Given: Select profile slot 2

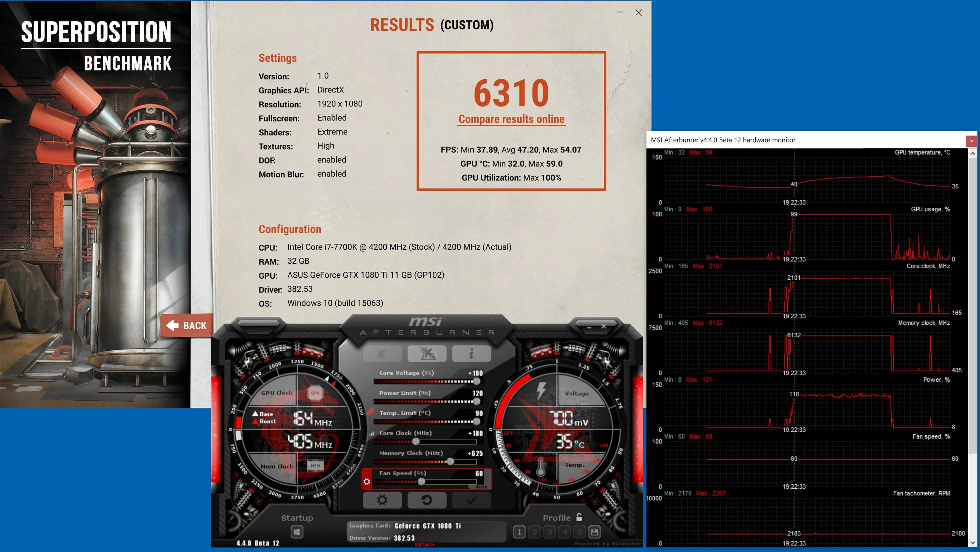Looking at the screenshot, I should pos(534,532).
